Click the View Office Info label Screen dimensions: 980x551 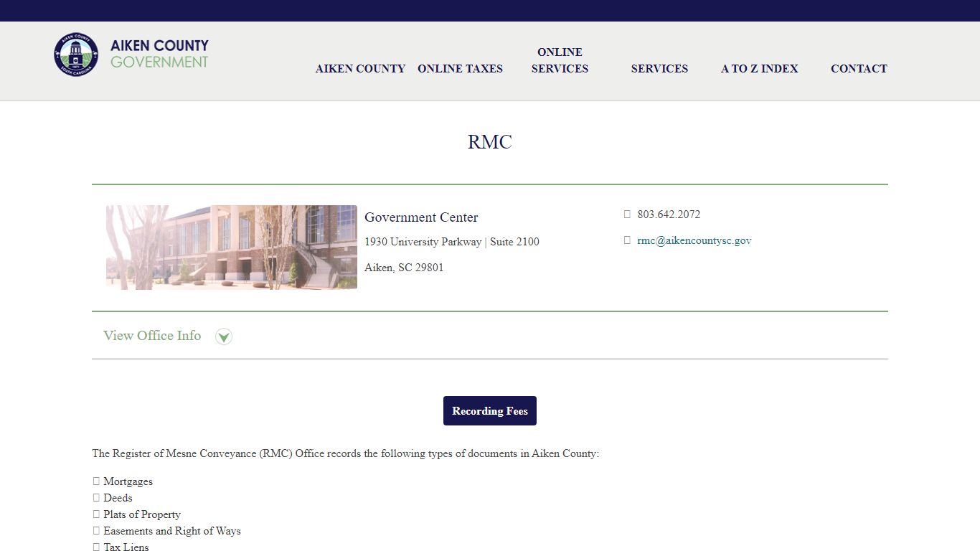152,336
